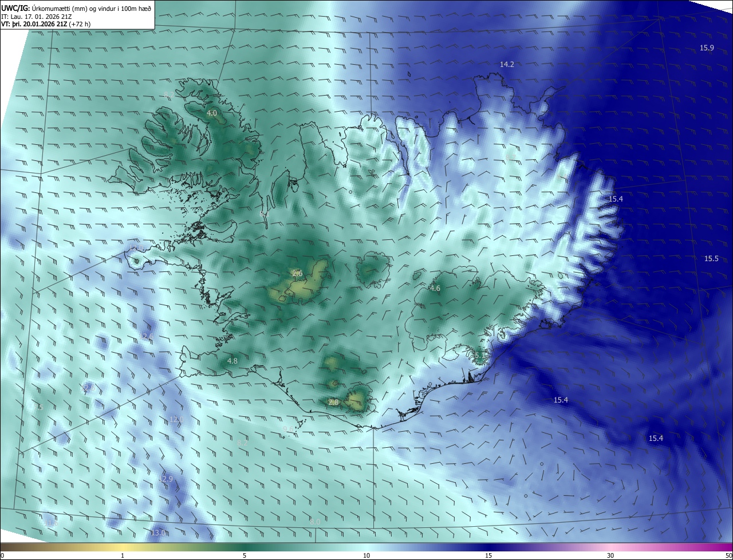Click the 1 tick on the colour scale
Viewport: 733px width, 560px height.
point(123,555)
